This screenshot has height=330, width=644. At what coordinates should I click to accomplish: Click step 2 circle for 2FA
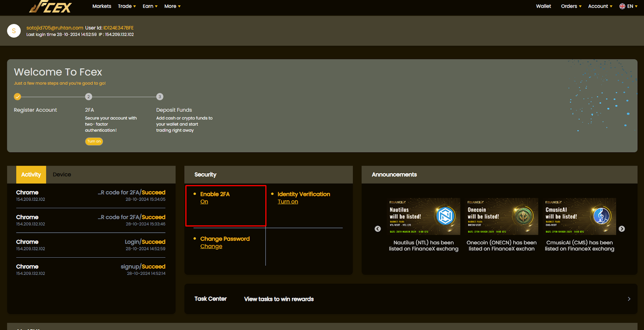coord(89,96)
